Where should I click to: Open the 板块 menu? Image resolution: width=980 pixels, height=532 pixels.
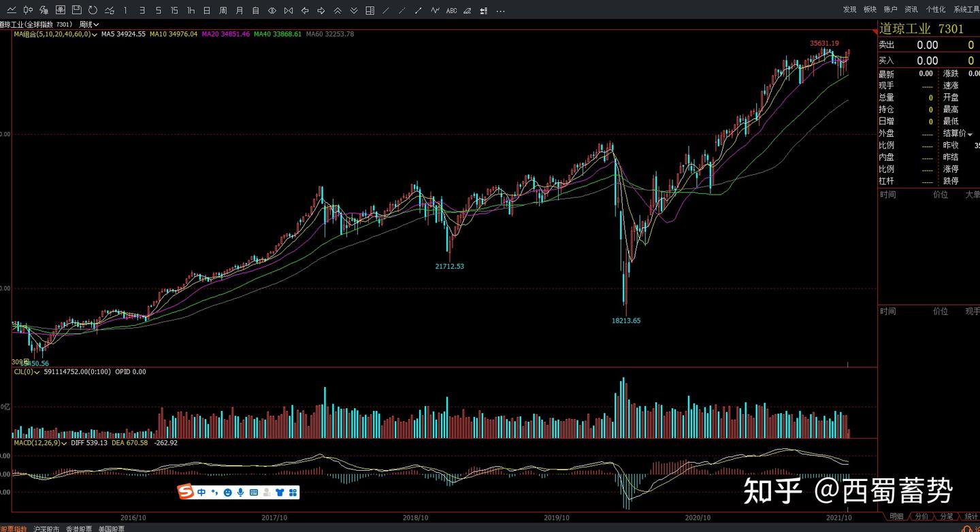870,10
